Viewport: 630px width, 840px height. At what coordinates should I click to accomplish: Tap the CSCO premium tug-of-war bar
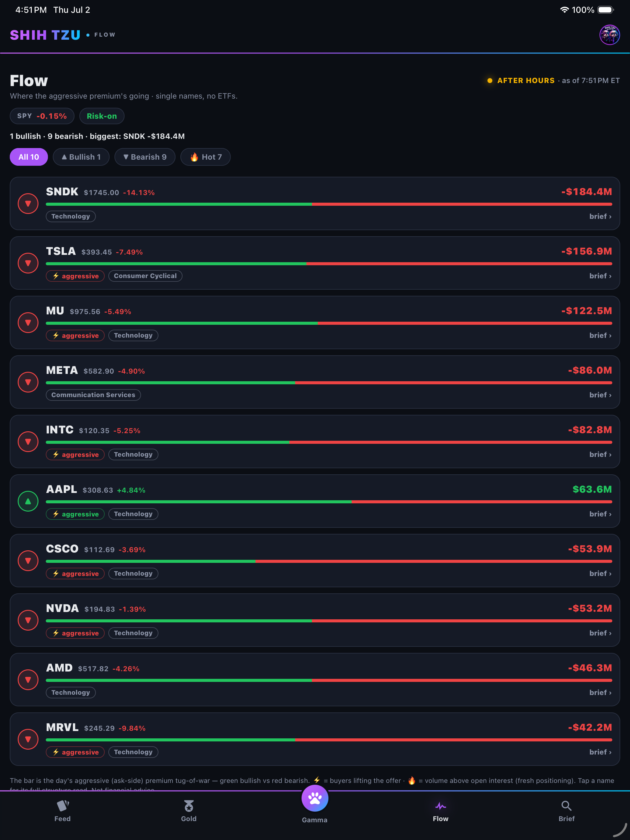point(329,561)
